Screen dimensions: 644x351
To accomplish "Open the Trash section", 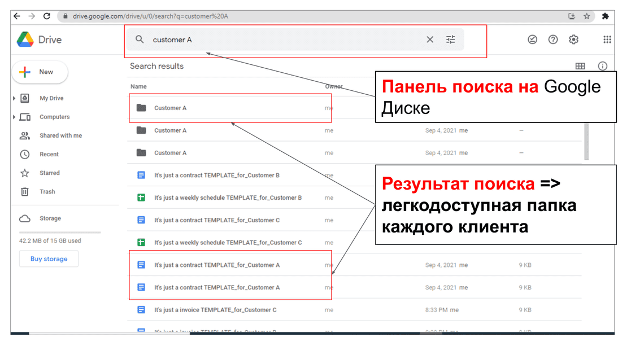I will pos(47,192).
